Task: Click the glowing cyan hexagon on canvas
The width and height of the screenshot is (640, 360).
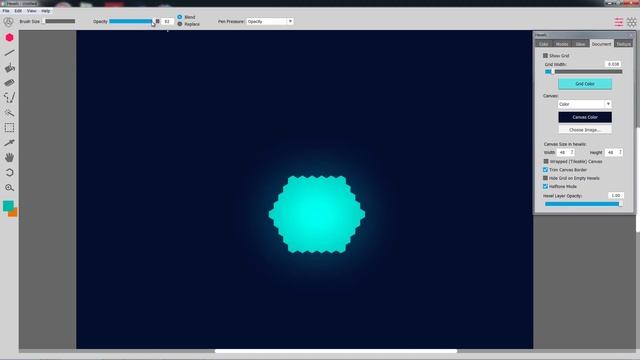Action: (317, 214)
